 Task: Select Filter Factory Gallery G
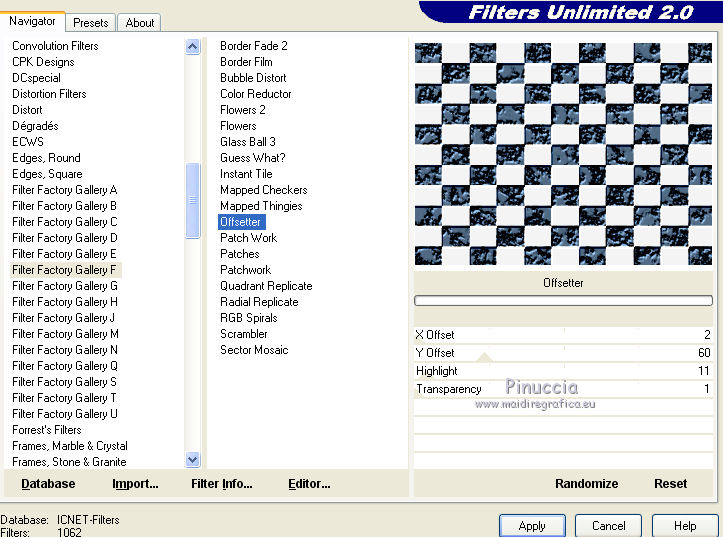pyautogui.click(x=65, y=286)
